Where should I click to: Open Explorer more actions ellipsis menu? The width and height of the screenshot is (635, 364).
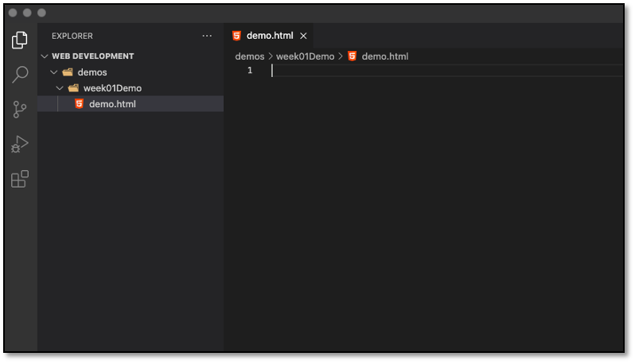click(207, 36)
